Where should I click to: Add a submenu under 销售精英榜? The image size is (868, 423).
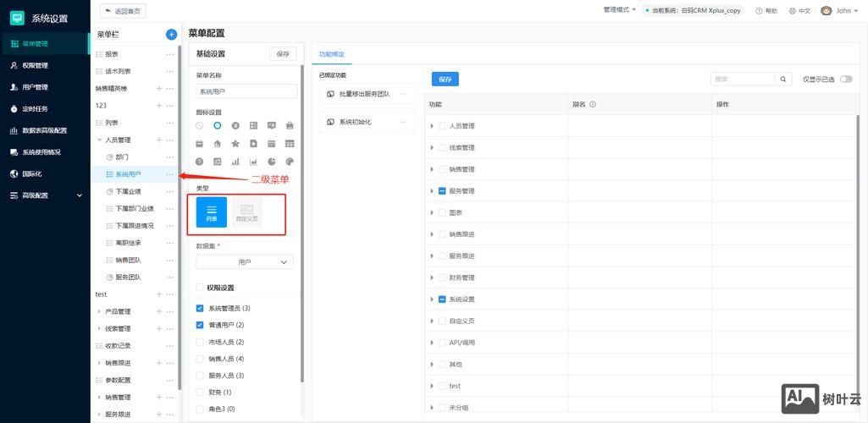pyautogui.click(x=159, y=89)
